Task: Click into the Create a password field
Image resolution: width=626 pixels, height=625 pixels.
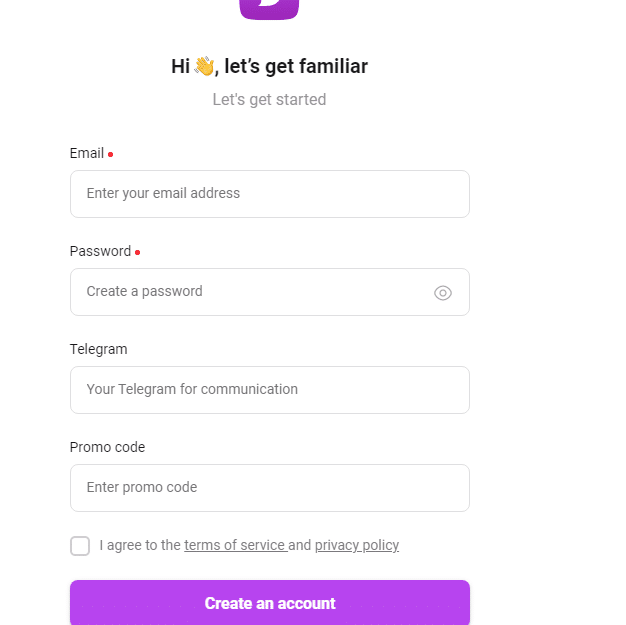Action: (270, 292)
